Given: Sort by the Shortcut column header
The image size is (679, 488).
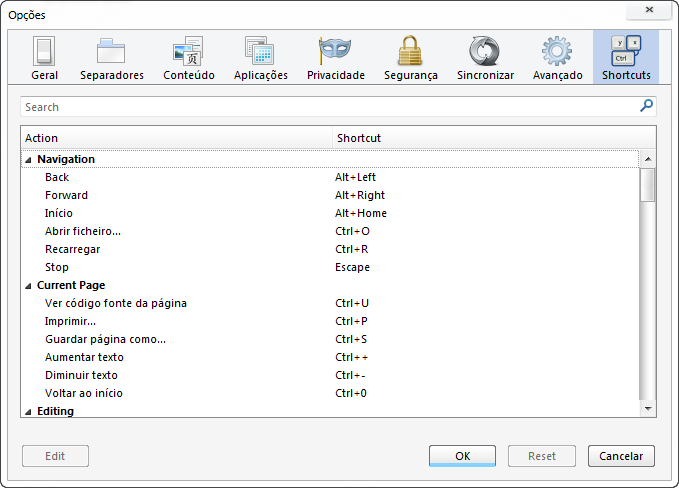Looking at the screenshot, I should pyautogui.click(x=494, y=138).
